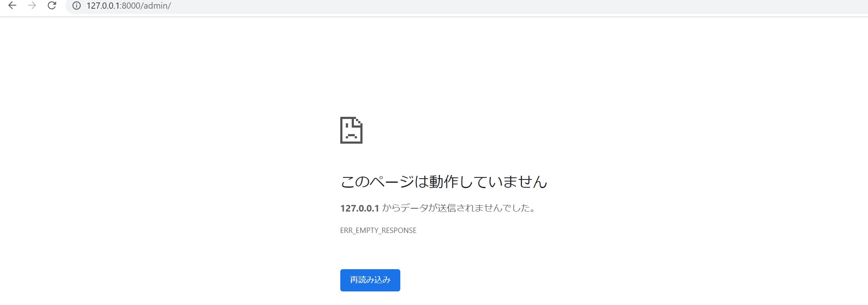
Task: Click the sad page error icon
Action: (351, 130)
